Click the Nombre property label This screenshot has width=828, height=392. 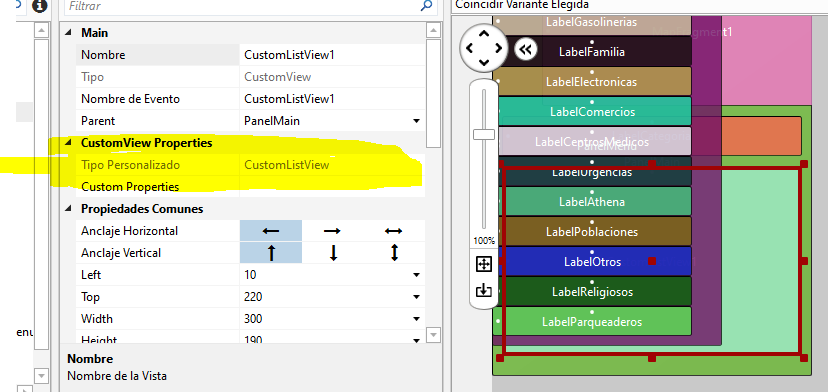(103, 55)
